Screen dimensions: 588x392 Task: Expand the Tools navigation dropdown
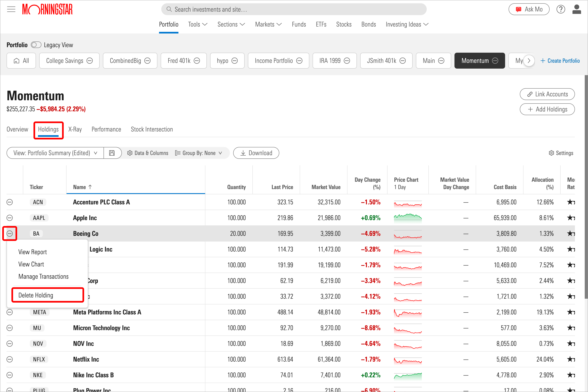pos(197,24)
